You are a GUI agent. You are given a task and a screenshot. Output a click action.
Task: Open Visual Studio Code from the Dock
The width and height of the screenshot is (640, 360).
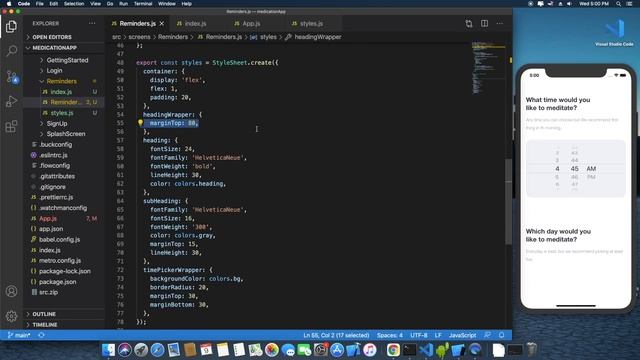(x=426, y=350)
